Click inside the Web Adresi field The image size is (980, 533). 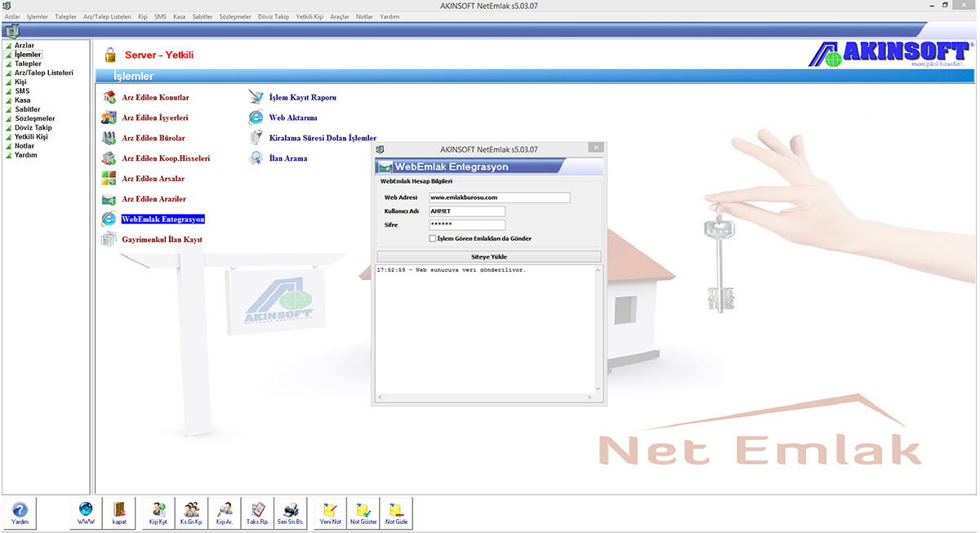point(499,197)
